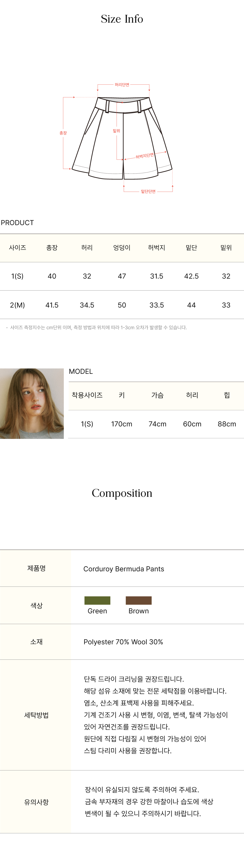This screenshot has width=244, height=868.
Task: Click the 170cm model height value
Action: 122,424
